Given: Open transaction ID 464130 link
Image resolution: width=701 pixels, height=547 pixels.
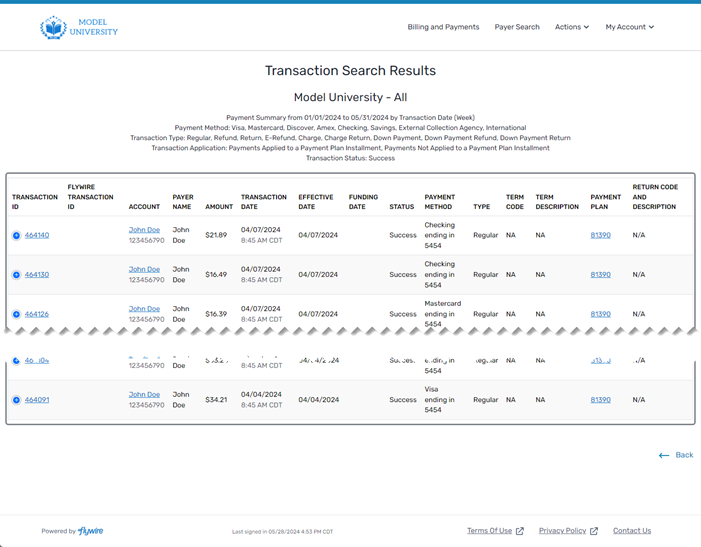Looking at the screenshot, I should pos(37,274).
